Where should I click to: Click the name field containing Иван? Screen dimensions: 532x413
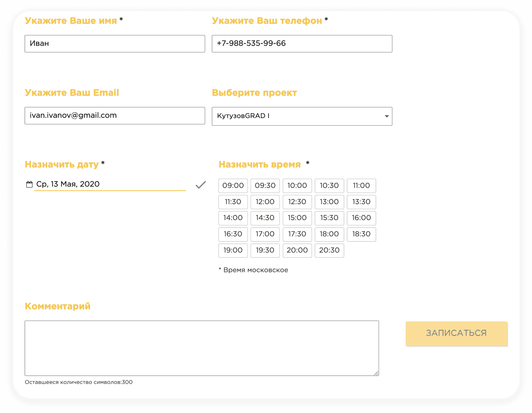115,44
